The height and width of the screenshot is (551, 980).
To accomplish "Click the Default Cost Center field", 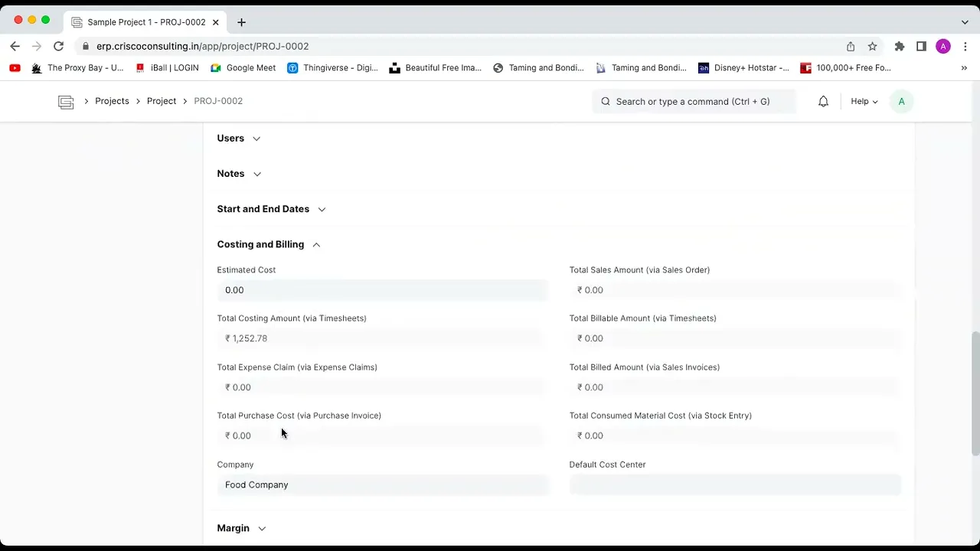I will [735, 484].
